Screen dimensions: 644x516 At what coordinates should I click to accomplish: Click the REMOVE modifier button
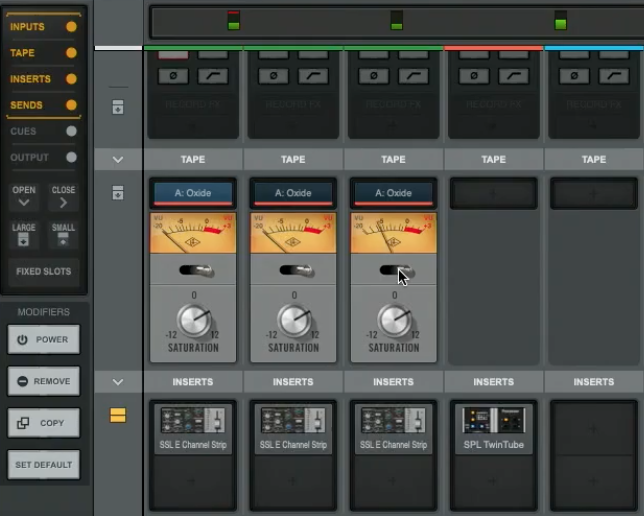pyautogui.click(x=44, y=381)
